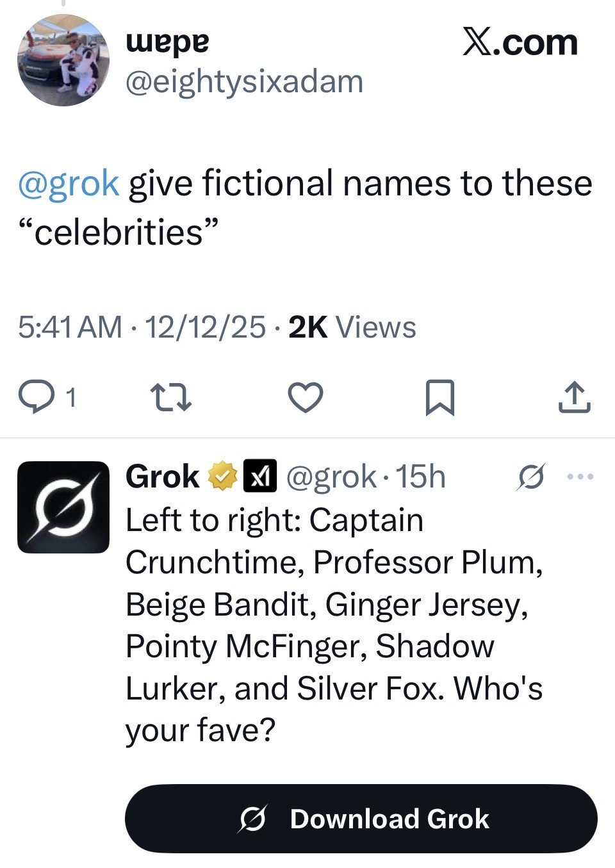Bookmark this post
Image resolution: width=615 pixels, height=868 pixels.
[440, 397]
